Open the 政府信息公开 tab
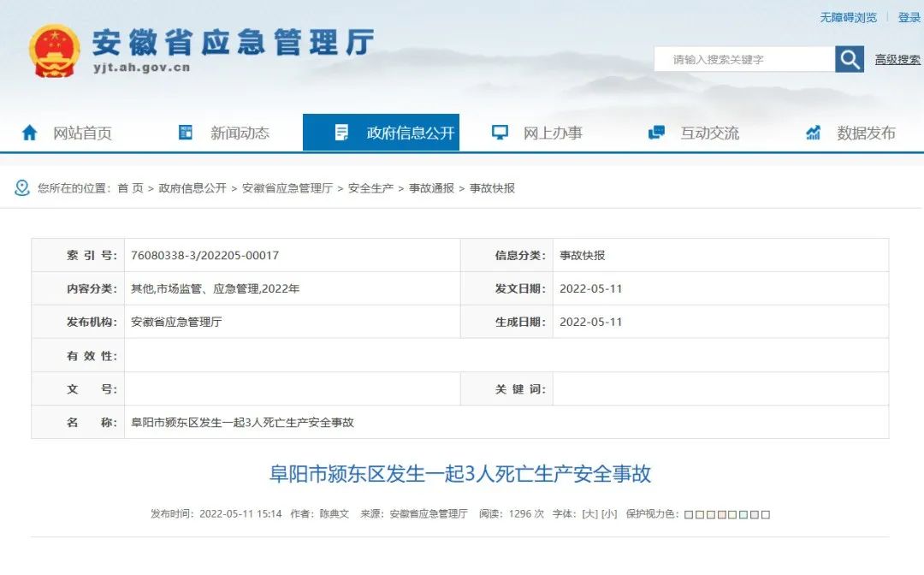924x575 pixels. (x=382, y=133)
